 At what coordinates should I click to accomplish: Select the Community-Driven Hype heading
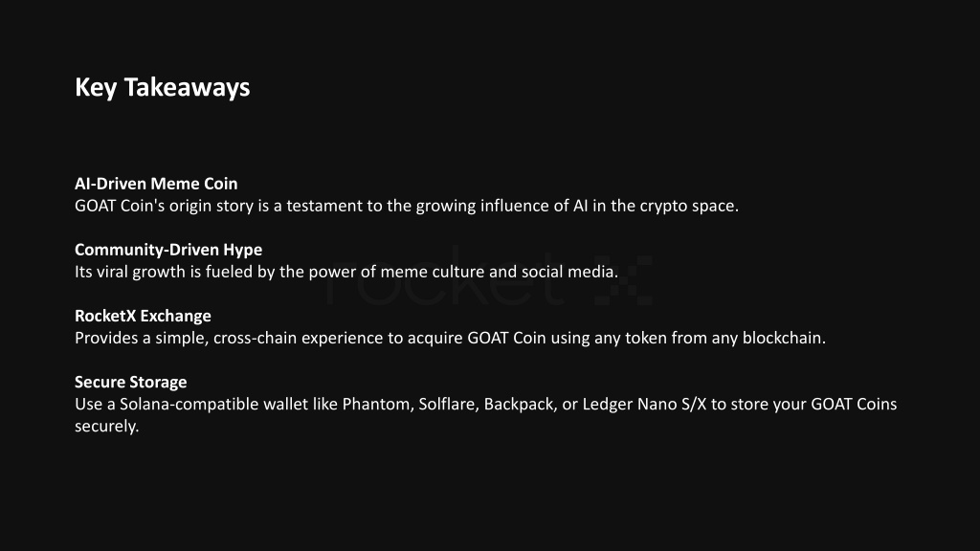168,250
